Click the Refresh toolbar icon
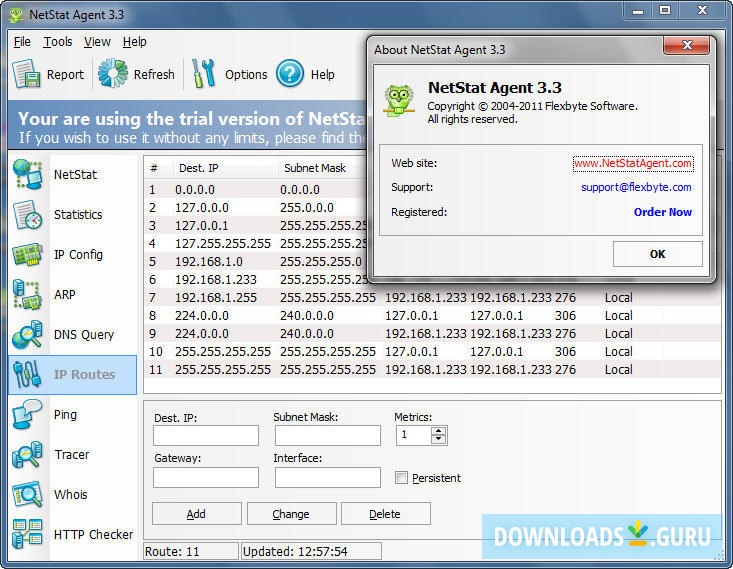The image size is (733, 569). pyautogui.click(x=113, y=73)
